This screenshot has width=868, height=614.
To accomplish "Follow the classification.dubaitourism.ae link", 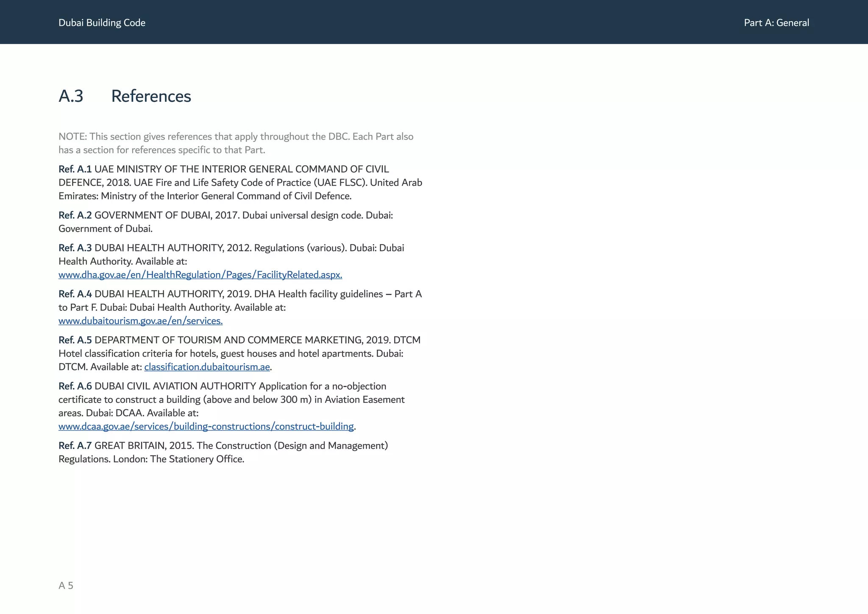I will tap(207, 367).
